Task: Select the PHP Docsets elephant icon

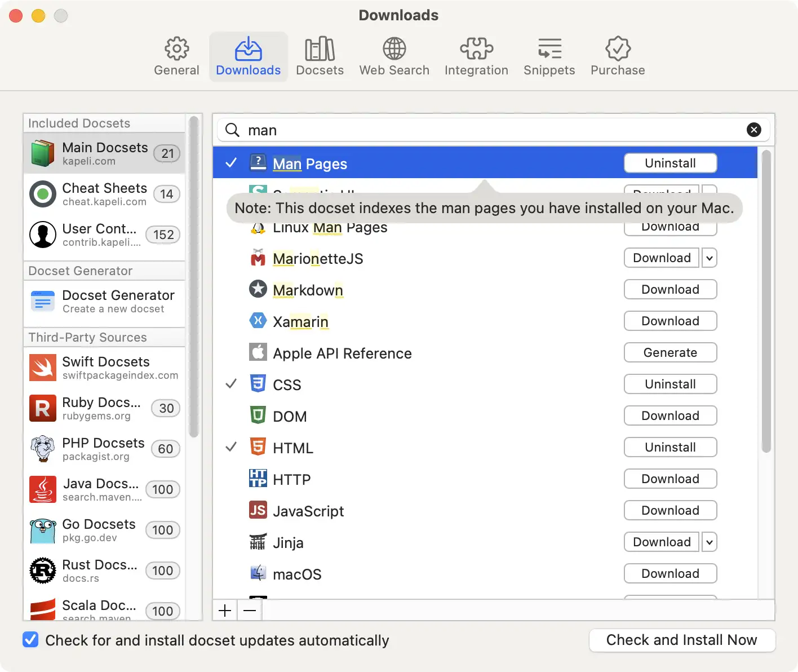Action: (x=43, y=449)
